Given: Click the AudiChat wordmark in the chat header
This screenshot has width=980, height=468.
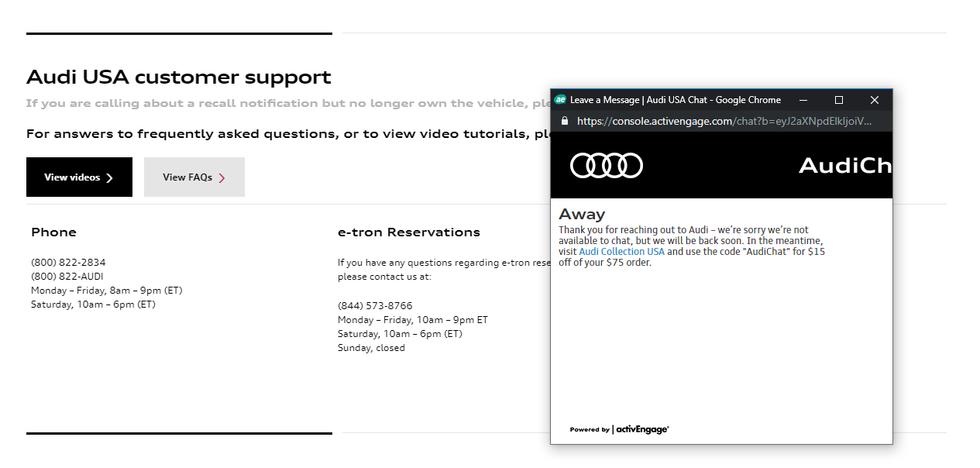Looking at the screenshot, I should pyautogui.click(x=845, y=164).
